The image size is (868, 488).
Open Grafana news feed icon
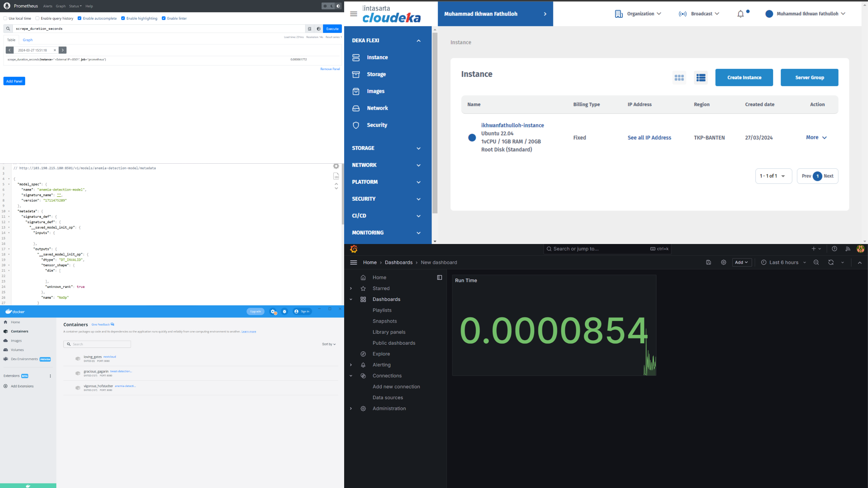[848, 249]
